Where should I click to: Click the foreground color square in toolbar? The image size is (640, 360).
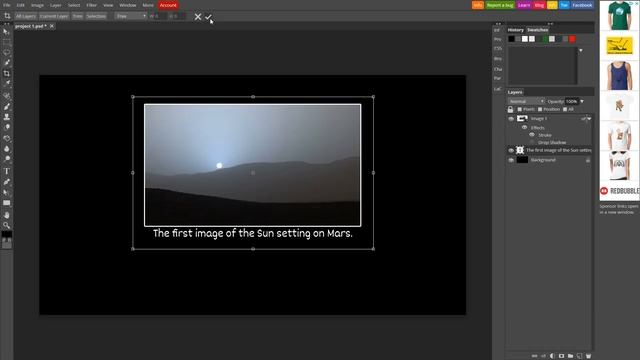point(7,234)
